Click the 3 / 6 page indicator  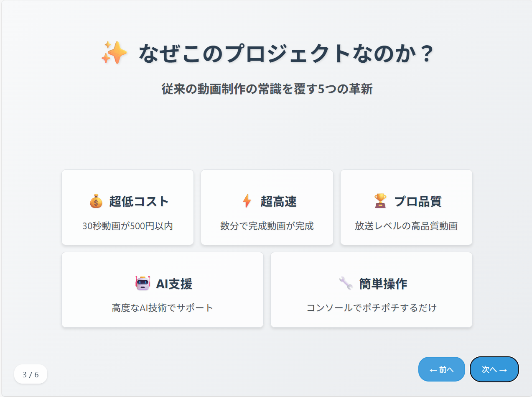click(x=31, y=374)
